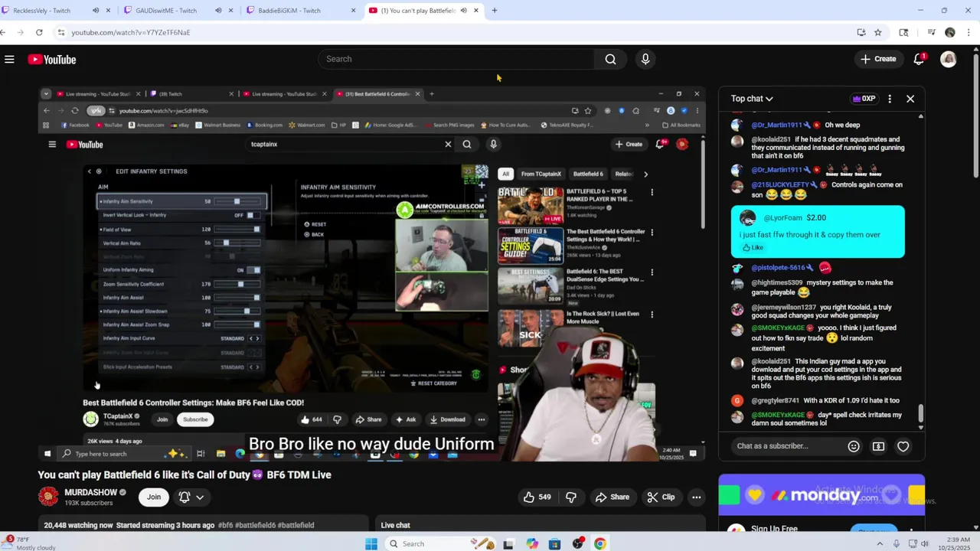Open the #bf6 hashtag link
Screen dimensions: 980x551
click(225, 525)
